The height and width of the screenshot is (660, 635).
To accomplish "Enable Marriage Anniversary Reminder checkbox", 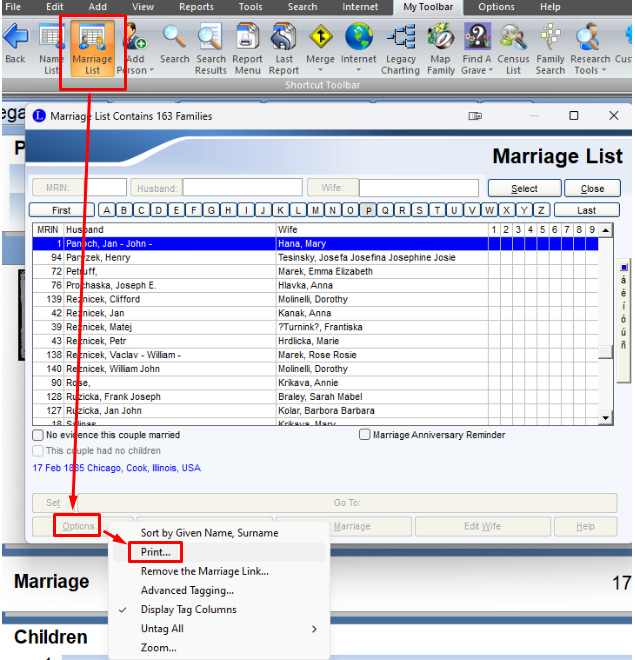I will pos(364,434).
